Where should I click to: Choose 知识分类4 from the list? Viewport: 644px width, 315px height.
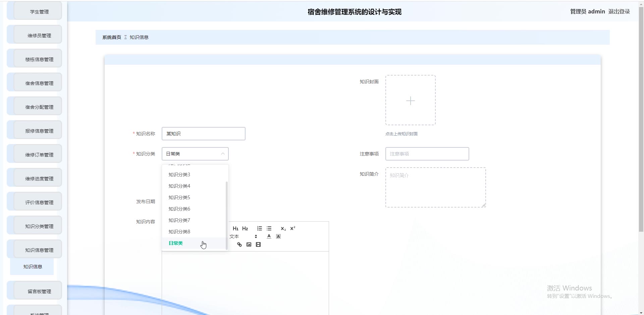[195, 186]
